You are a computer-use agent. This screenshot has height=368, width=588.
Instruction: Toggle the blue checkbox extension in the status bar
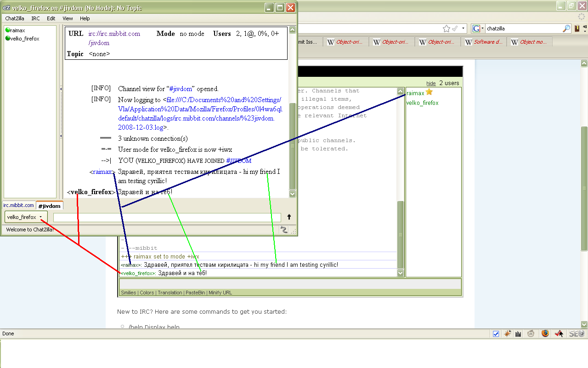point(496,333)
